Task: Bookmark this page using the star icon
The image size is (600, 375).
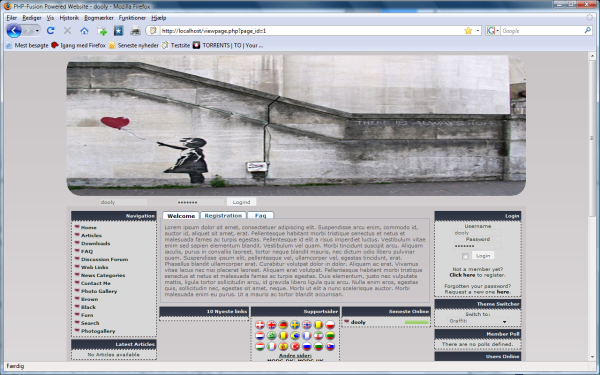Action: (x=468, y=31)
